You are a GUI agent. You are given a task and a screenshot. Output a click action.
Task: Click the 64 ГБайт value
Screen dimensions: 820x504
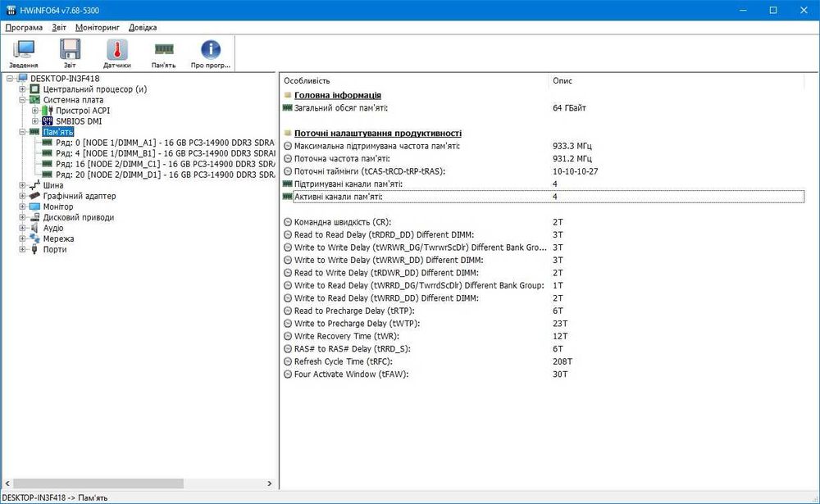[569, 108]
